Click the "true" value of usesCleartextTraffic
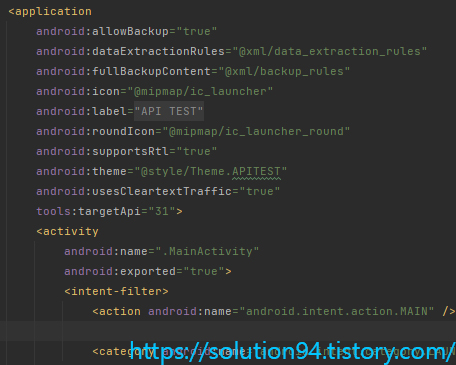Image resolution: width=456 pixels, height=365 pixels. 260,191
